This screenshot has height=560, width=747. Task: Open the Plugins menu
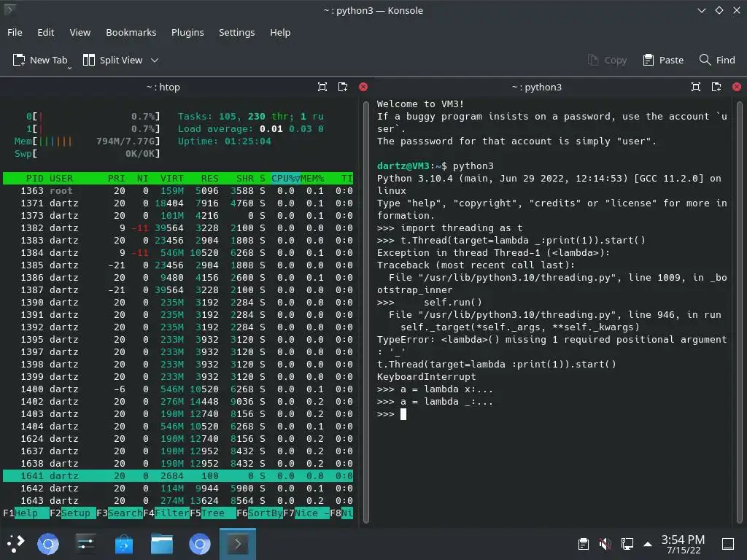point(187,32)
